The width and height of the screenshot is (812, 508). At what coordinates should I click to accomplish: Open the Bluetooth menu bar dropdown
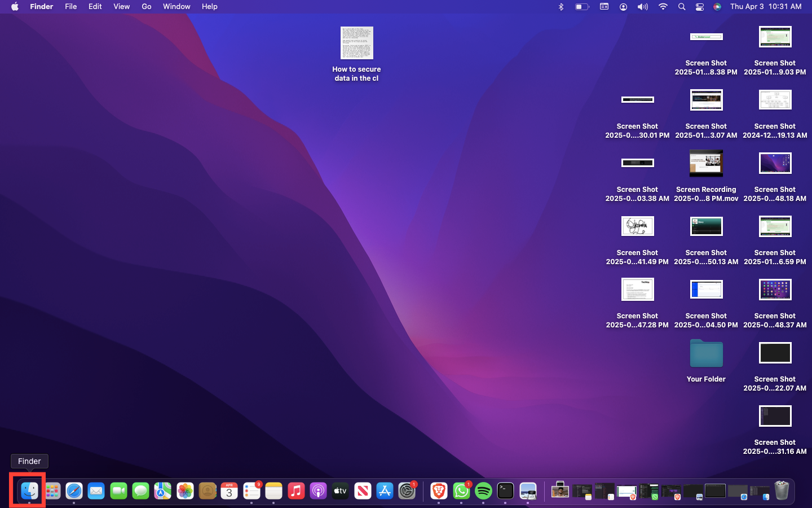coord(561,7)
